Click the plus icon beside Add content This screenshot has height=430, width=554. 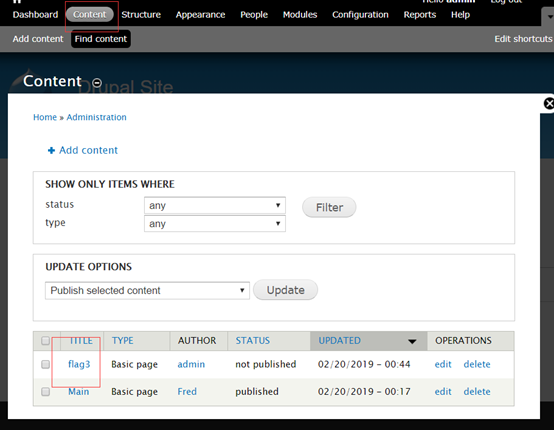(51, 151)
